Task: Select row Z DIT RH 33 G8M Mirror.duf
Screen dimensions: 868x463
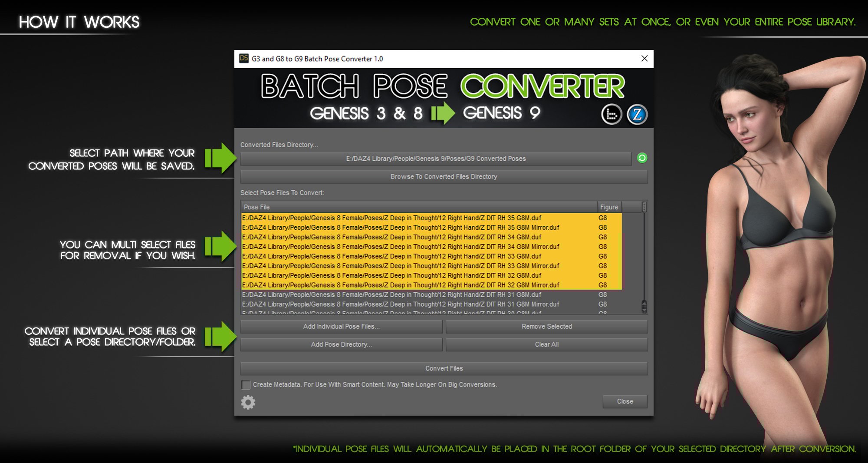Action: pos(431,266)
